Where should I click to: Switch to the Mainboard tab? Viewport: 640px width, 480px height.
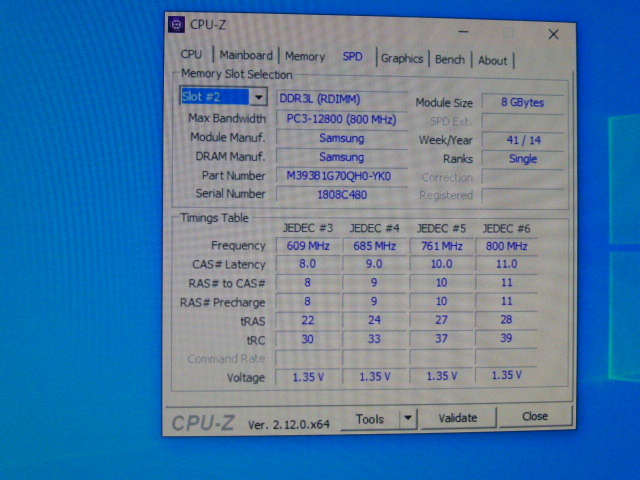tap(246, 55)
